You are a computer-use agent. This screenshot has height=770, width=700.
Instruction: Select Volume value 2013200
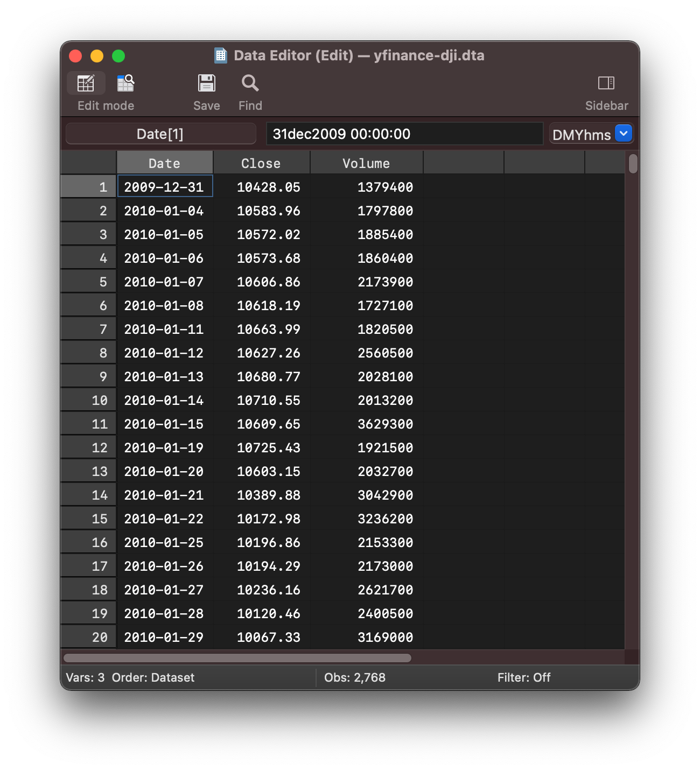[367, 400]
